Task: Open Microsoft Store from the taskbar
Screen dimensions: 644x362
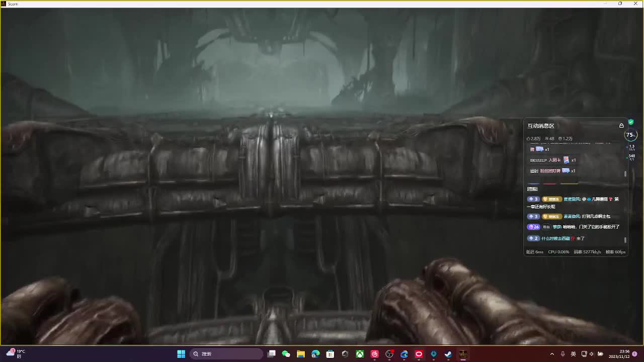Action: point(330,354)
